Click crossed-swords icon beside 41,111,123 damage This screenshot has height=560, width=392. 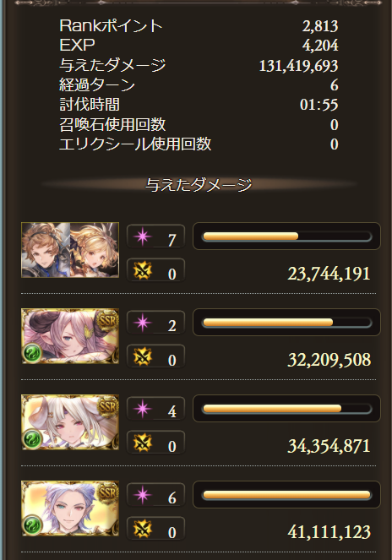[142, 529]
